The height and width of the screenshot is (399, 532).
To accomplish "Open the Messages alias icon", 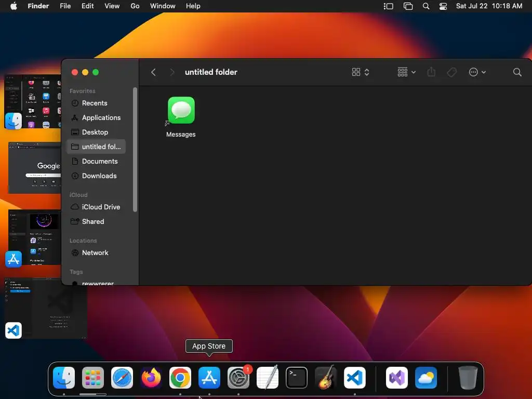I will tap(181, 111).
